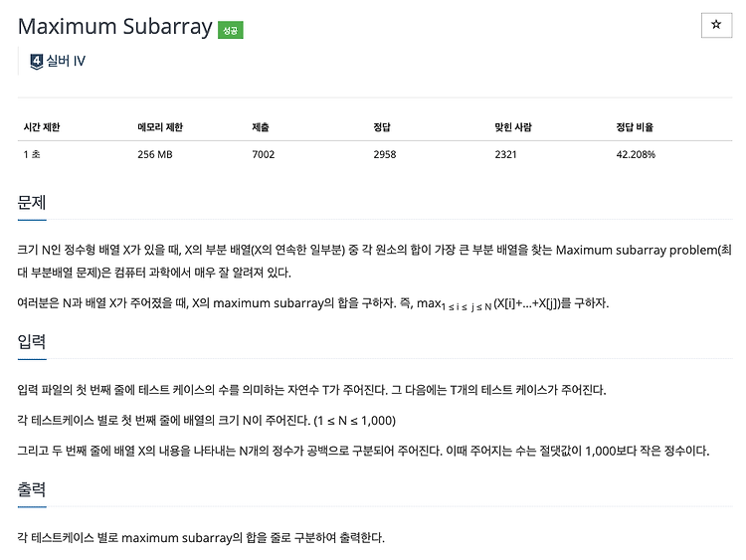Click the 256 MB memory limit value
Image resolution: width=746 pixels, height=560 pixels.
[x=154, y=154]
